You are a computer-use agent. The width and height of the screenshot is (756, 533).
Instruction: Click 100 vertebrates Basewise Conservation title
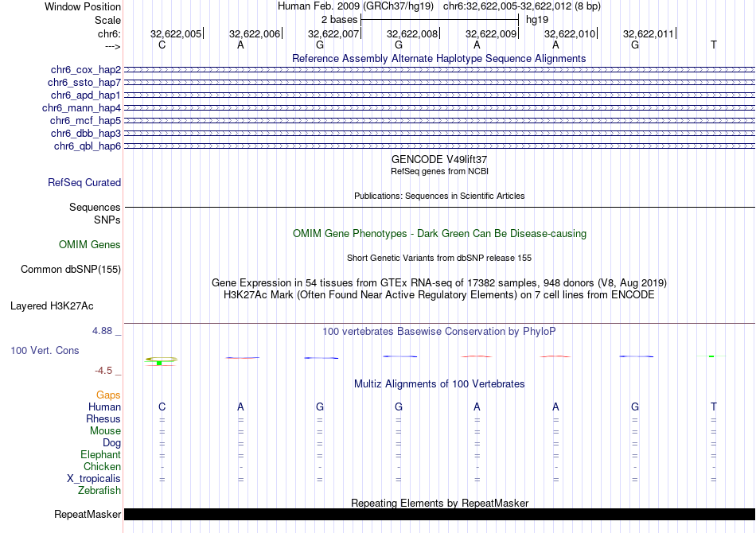pyautogui.click(x=439, y=332)
